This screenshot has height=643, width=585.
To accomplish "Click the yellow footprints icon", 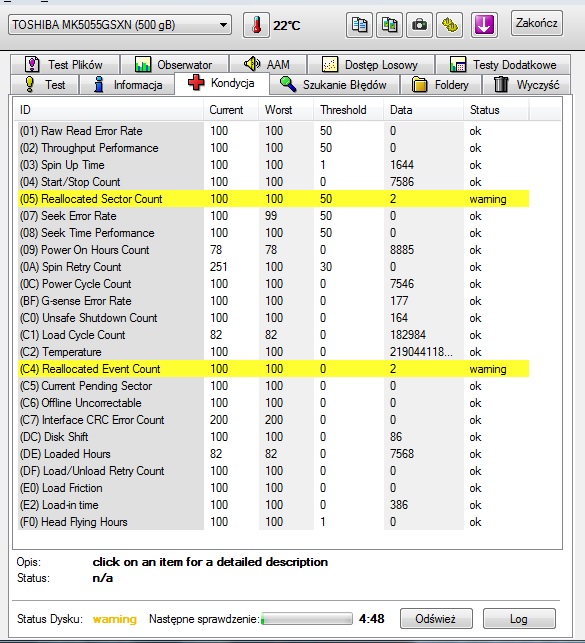I will pos(450,25).
